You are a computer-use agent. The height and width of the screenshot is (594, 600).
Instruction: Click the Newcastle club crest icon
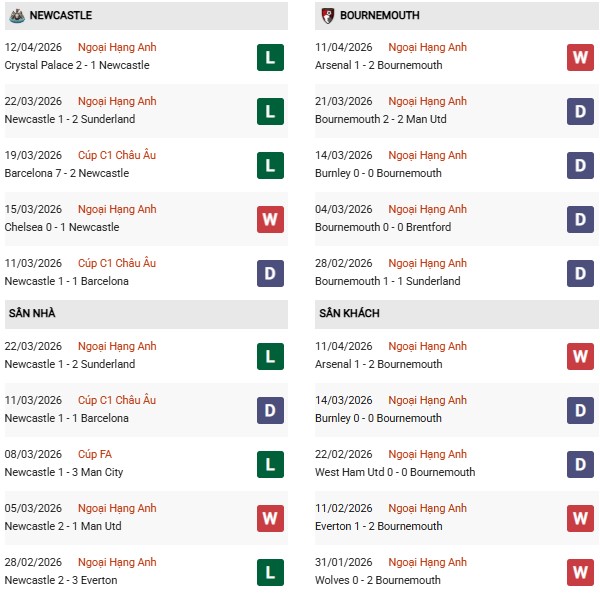pyautogui.click(x=15, y=16)
